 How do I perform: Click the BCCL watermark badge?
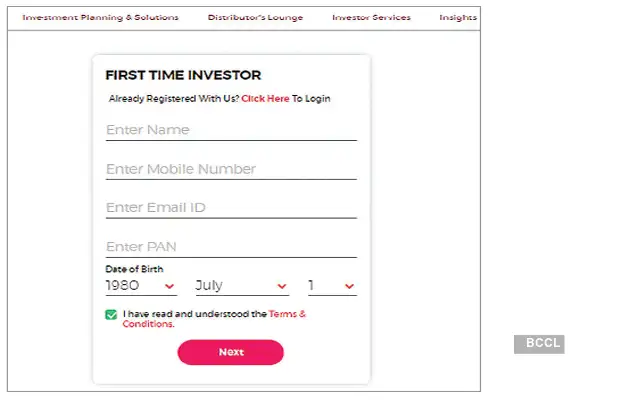tap(539, 344)
